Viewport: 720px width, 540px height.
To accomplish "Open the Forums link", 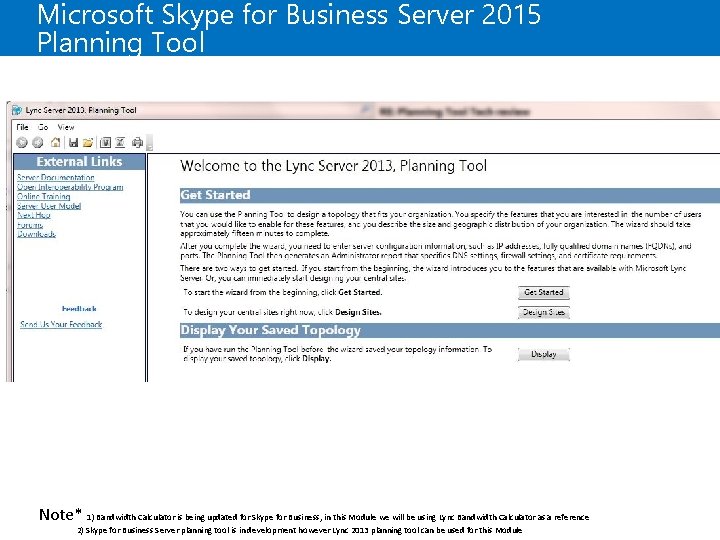I will (x=30, y=225).
